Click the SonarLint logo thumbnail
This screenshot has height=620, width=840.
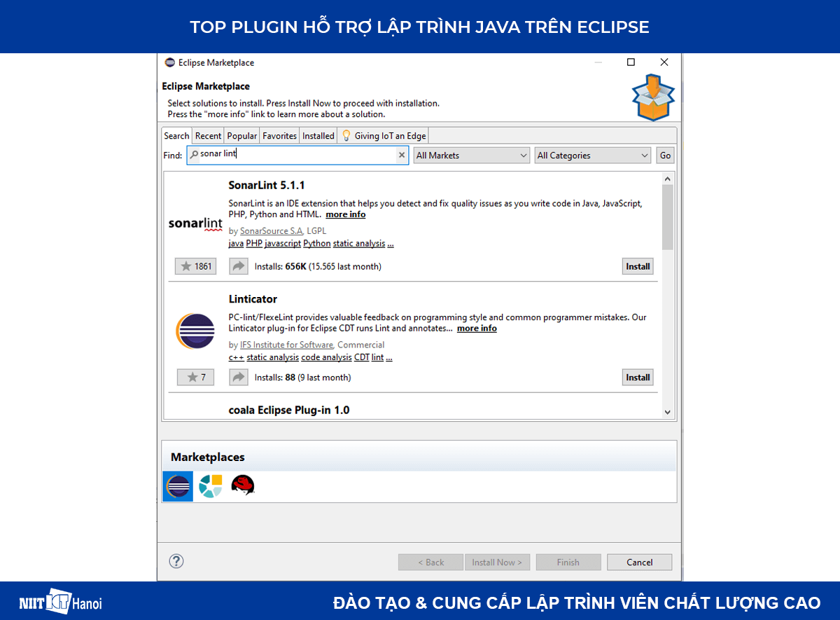(x=195, y=223)
